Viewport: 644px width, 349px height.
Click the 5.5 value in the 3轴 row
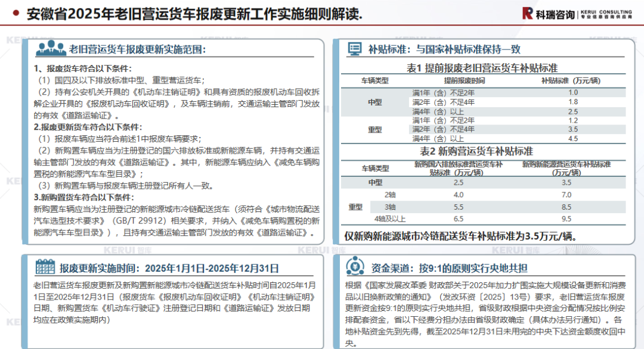(459, 207)
